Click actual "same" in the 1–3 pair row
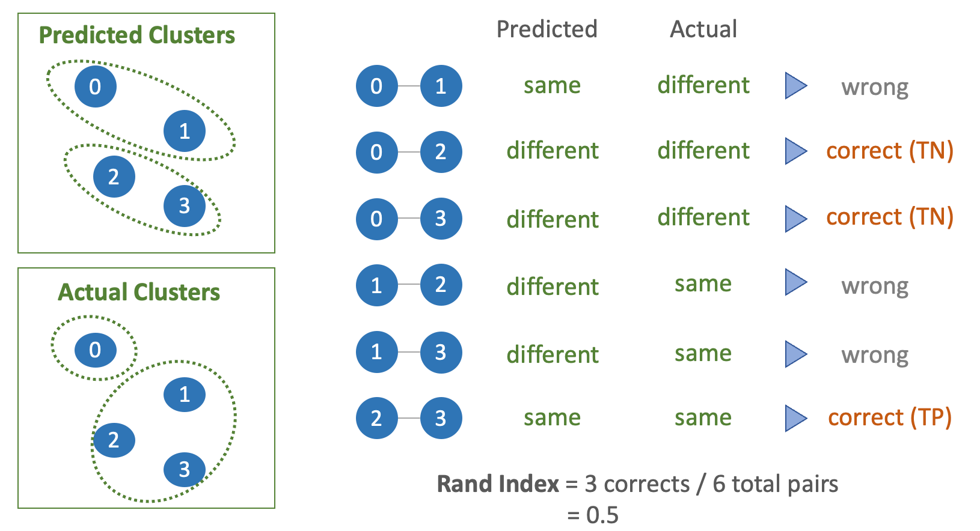 pyautogui.click(x=703, y=353)
